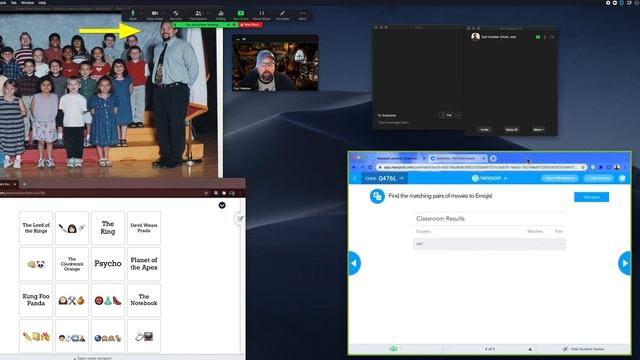This screenshot has height=360, width=640.
Task: Click Invite in the Participants window
Action: [x=484, y=130]
